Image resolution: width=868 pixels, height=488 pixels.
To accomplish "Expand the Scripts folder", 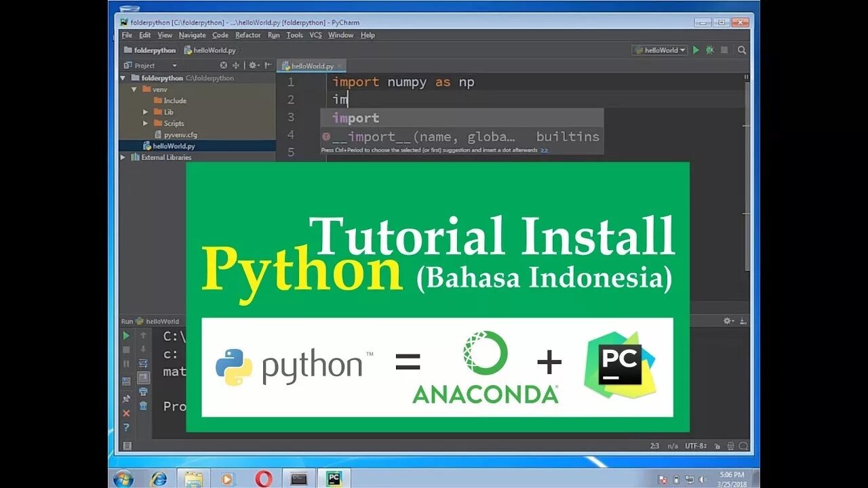I will click(x=145, y=123).
